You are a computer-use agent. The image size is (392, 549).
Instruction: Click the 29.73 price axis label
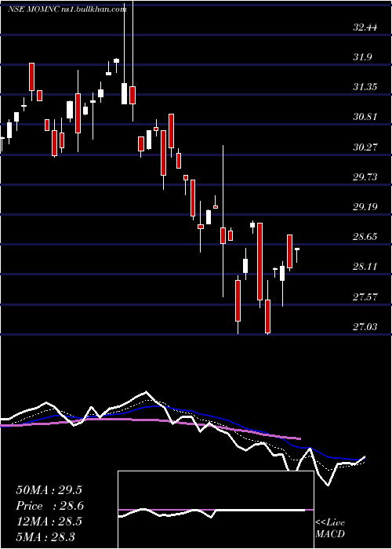coord(365,177)
